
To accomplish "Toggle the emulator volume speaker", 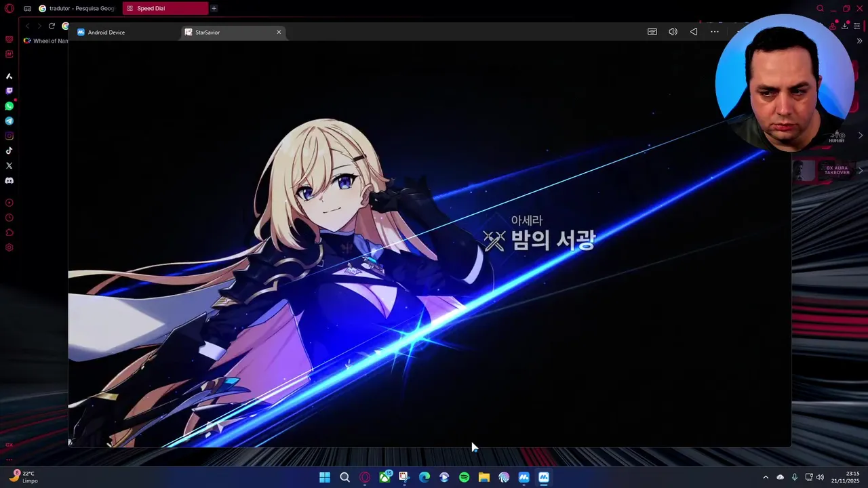I will tap(673, 32).
